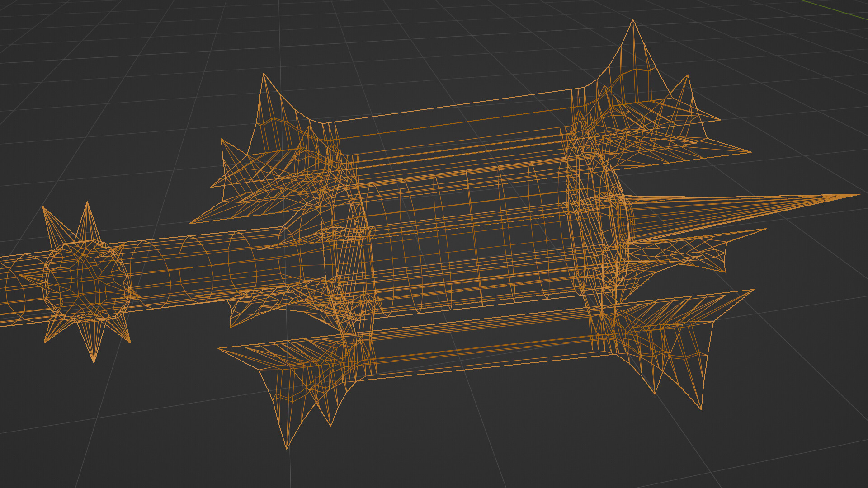The width and height of the screenshot is (868, 488).
Task: Click the tallest spike tip at top right
Action: click(632, 20)
